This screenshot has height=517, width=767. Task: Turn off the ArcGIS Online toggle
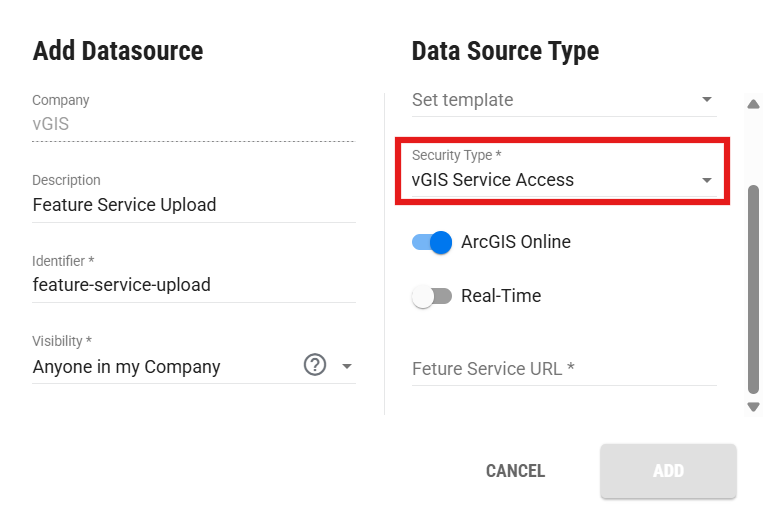click(432, 242)
